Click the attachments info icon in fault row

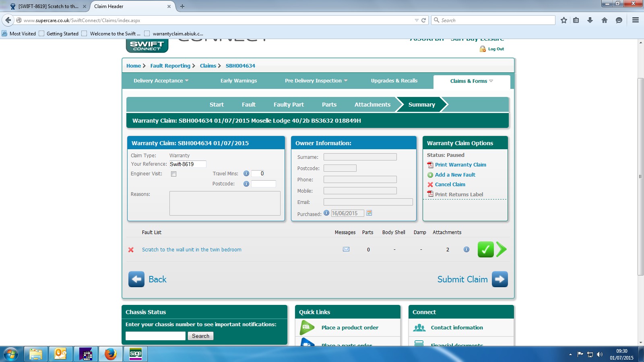click(466, 249)
